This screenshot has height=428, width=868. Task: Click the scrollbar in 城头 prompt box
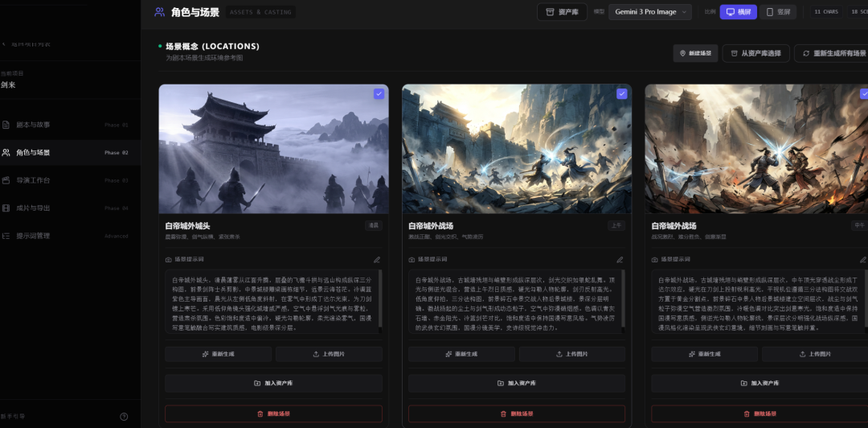click(x=380, y=299)
